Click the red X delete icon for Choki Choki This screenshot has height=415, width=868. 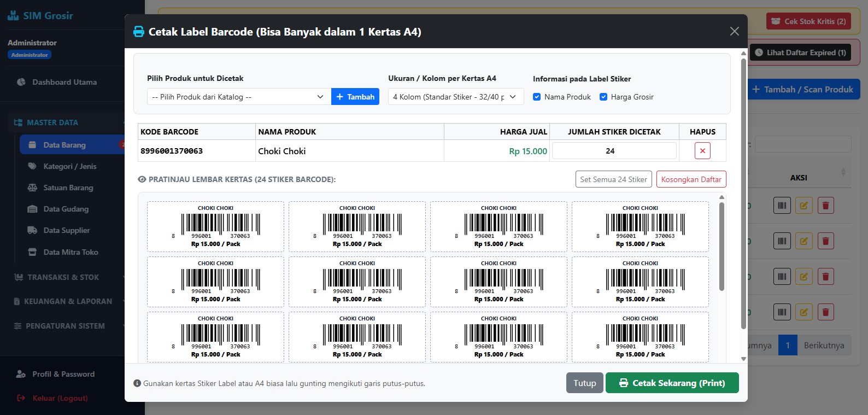pyautogui.click(x=702, y=151)
